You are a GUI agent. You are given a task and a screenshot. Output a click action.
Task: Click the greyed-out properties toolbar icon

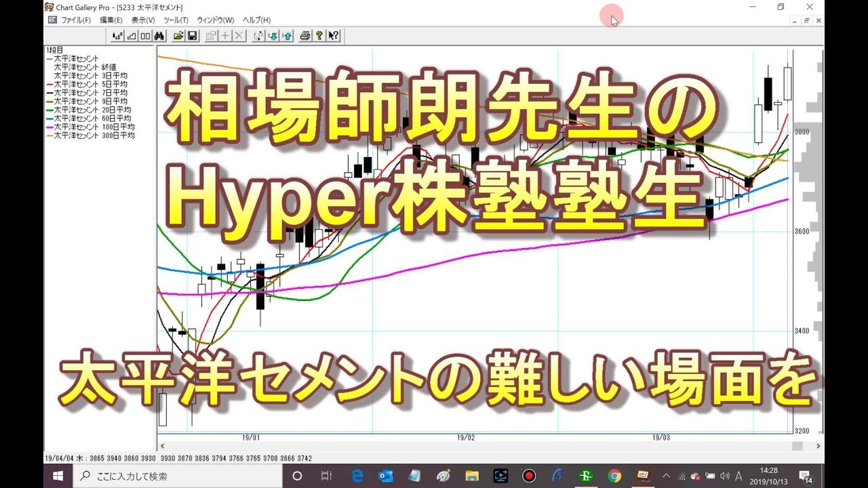(212, 36)
